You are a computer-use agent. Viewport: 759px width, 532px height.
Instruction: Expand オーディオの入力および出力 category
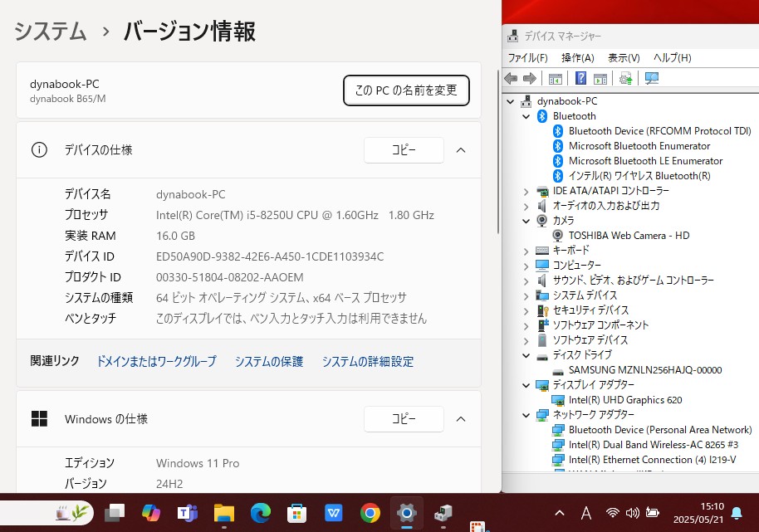526,207
